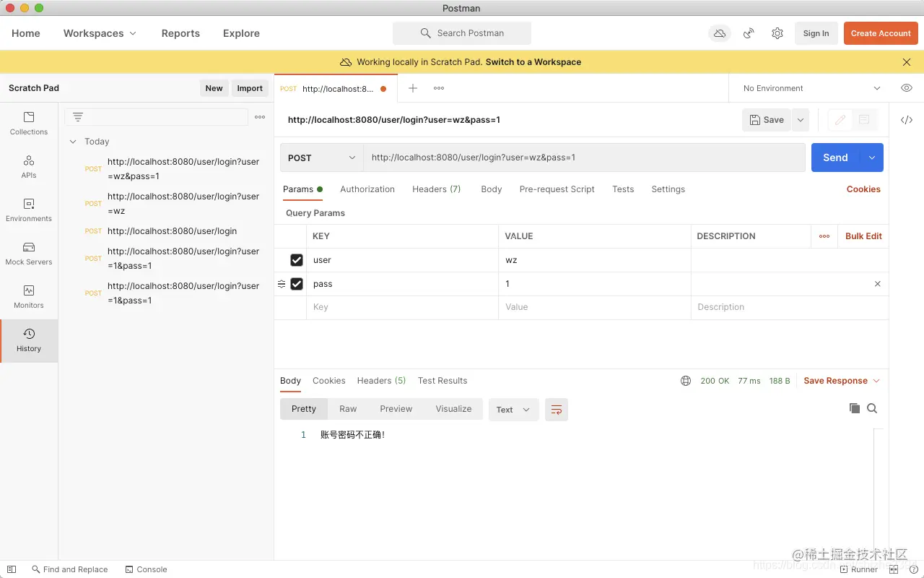Uncheck the user parameter checkbox
The width and height of the screenshot is (924, 578).
click(297, 260)
